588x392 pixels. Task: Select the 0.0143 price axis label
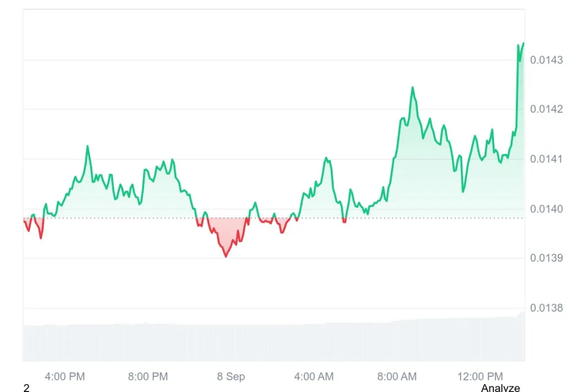pyautogui.click(x=547, y=60)
